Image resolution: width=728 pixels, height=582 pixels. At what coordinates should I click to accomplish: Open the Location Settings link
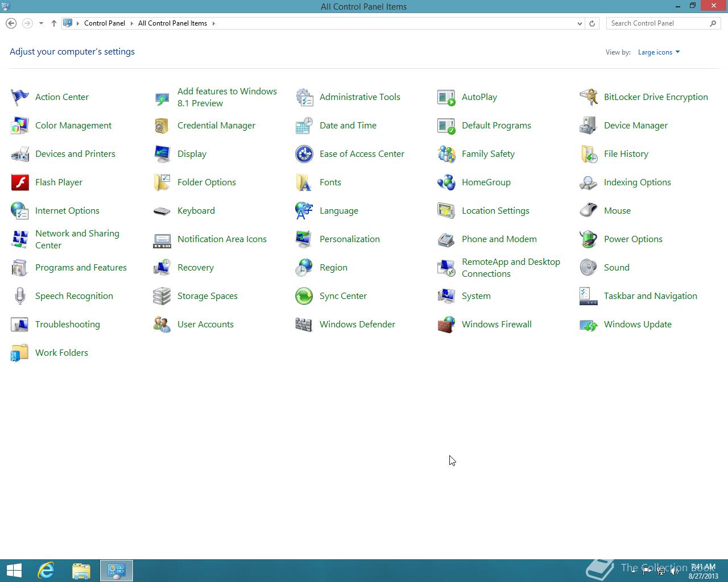click(x=495, y=211)
